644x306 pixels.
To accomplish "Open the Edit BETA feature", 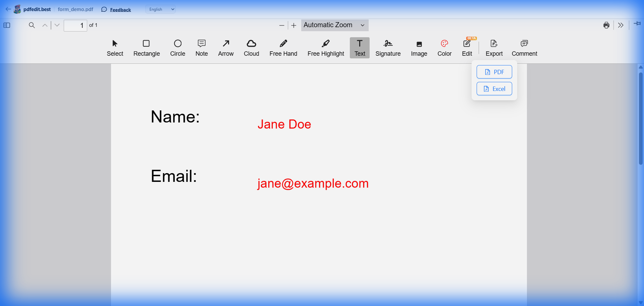I will tap(467, 48).
